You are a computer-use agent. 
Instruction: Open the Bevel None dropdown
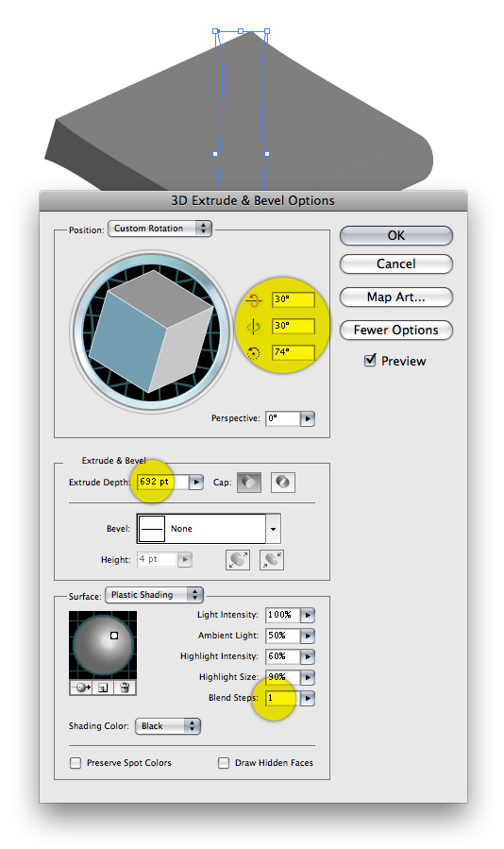coord(209,529)
